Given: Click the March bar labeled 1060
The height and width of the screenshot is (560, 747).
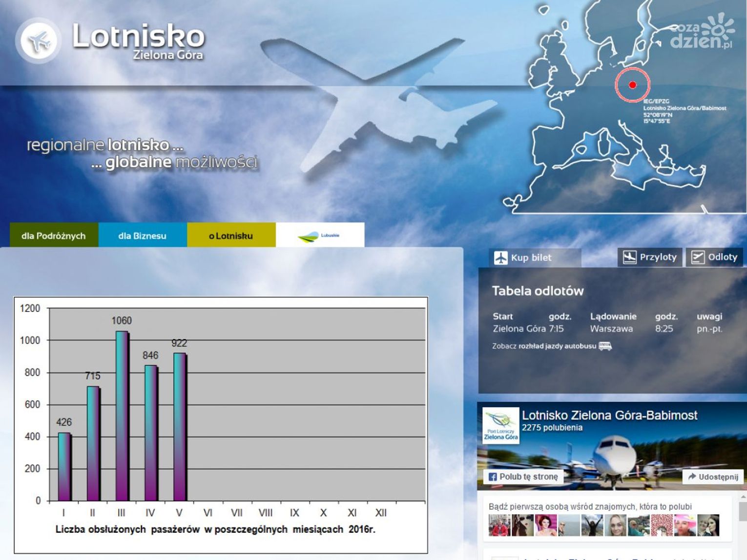Looking at the screenshot, I should 122,416.
